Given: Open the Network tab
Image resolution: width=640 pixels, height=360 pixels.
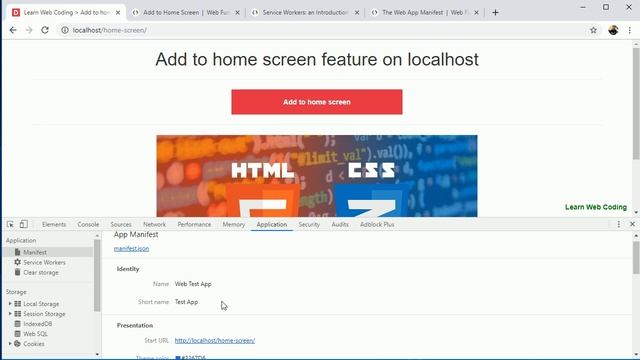Looking at the screenshot, I should tap(154, 224).
